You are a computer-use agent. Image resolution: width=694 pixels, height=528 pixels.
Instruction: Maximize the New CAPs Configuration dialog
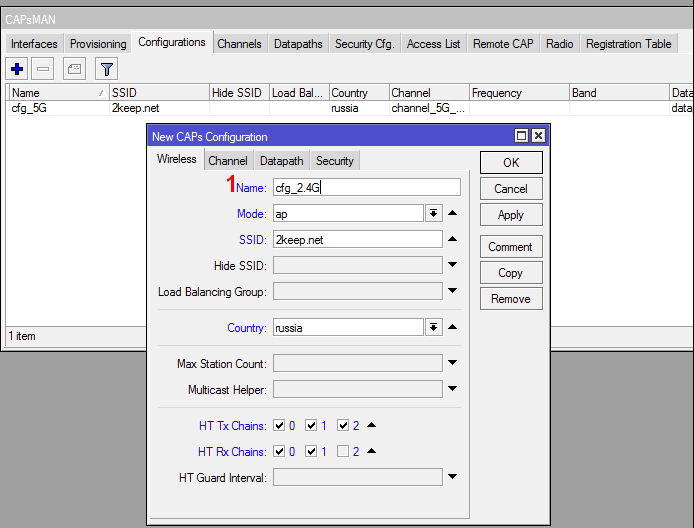click(x=521, y=136)
